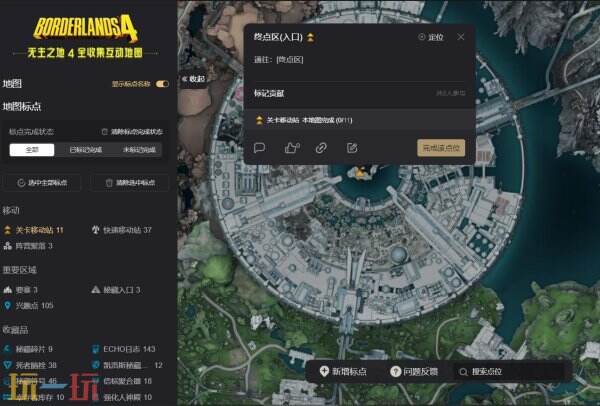Click the 收藏品 section heading
The height and width of the screenshot is (406, 600).
(15, 330)
